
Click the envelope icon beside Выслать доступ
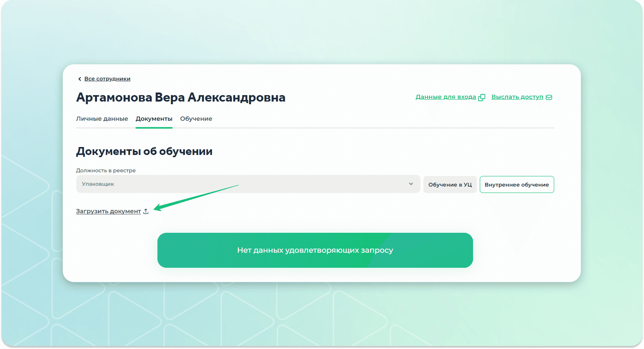tap(549, 97)
